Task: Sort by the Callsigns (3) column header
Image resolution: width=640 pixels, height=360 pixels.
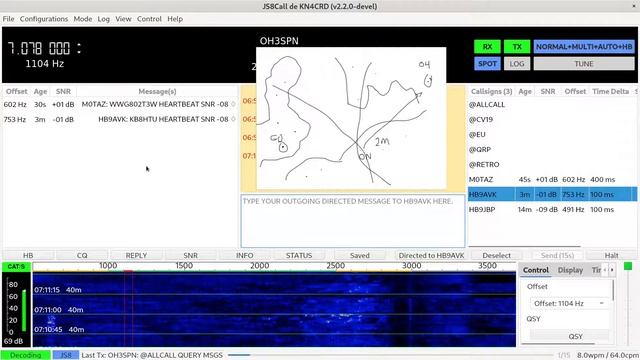Action: tap(491, 91)
